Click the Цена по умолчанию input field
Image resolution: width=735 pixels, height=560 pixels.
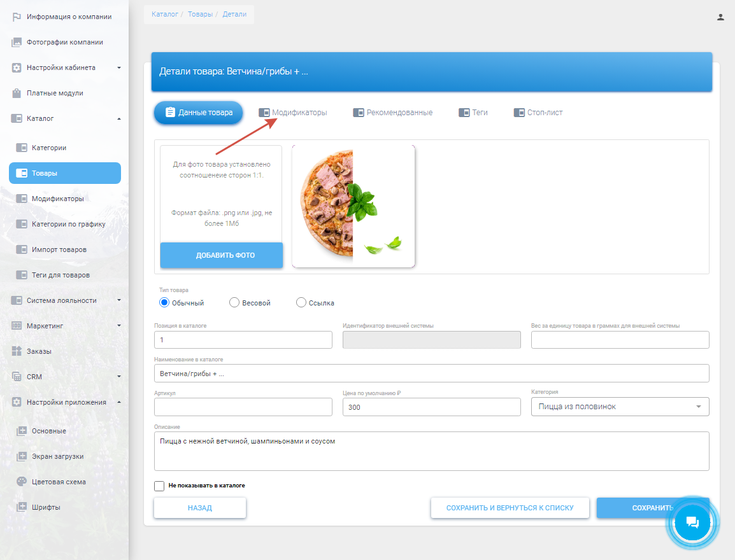coord(431,407)
